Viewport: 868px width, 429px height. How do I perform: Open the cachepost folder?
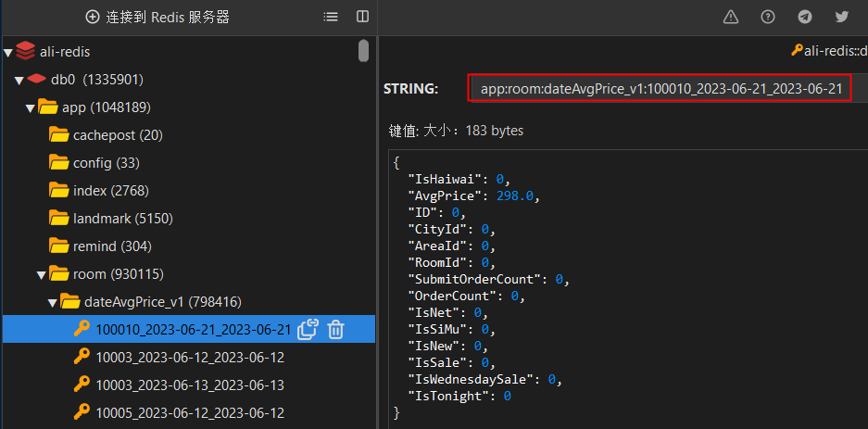click(x=105, y=135)
